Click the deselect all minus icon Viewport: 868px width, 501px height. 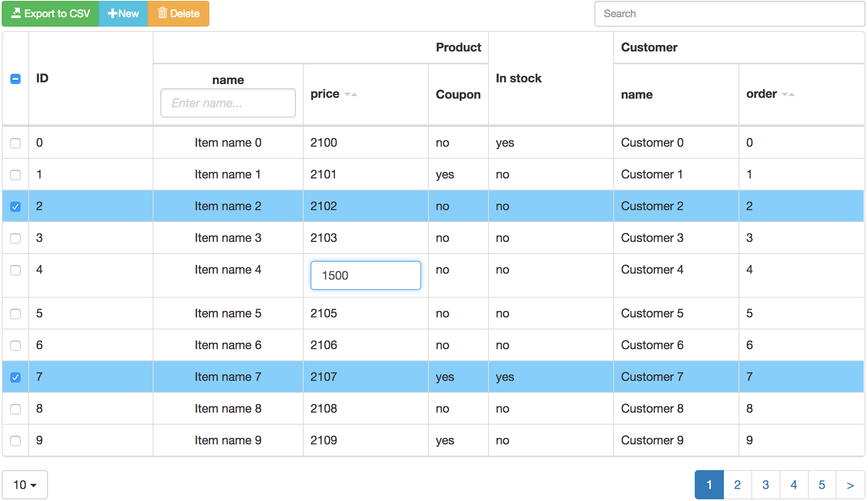point(15,79)
